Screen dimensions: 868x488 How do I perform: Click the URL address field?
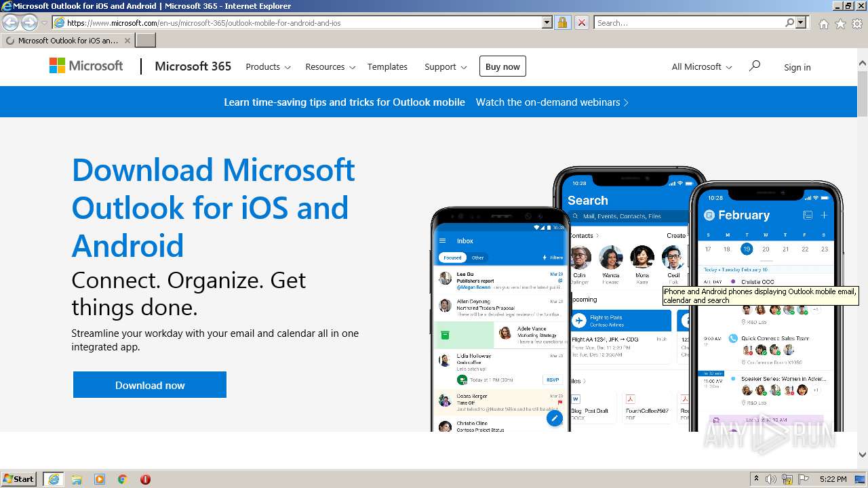click(x=303, y=22)
